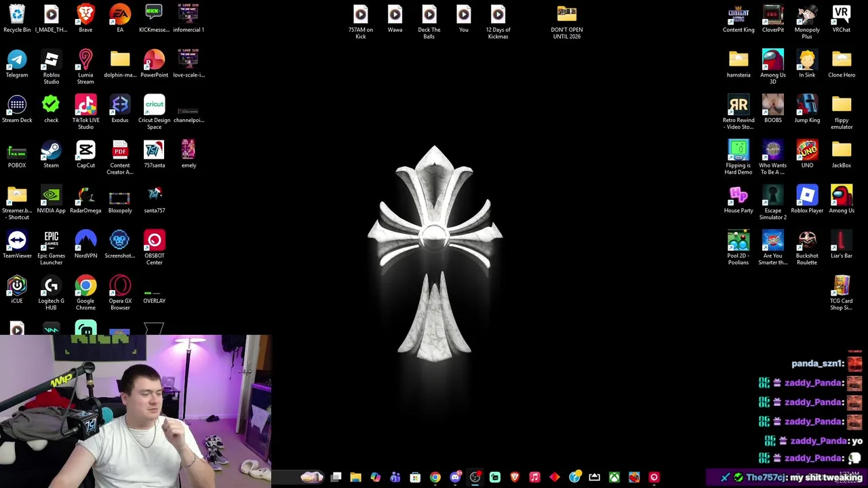Open NordVPN desktop shortcut
868x488 pixels.
click(85, 245)
